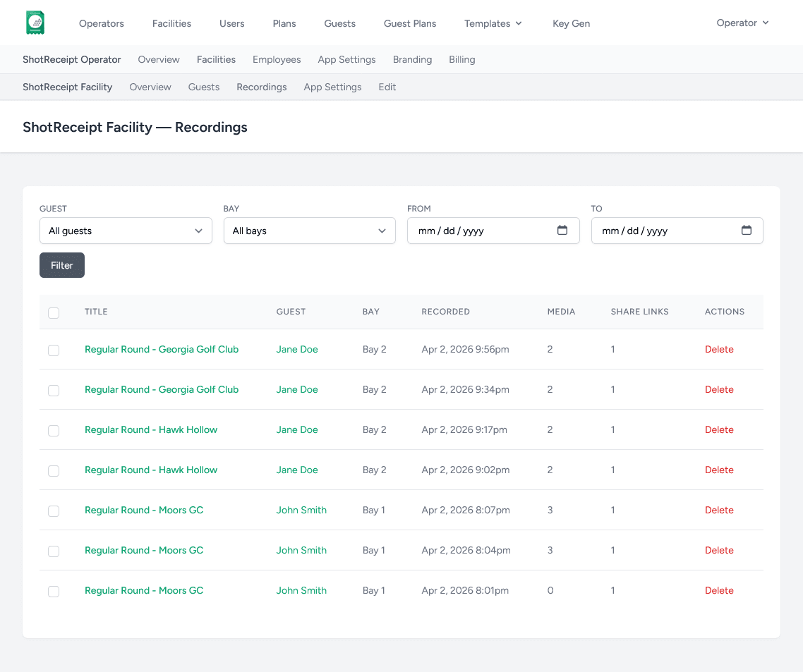The width and height of the screenshot is (803, 672).
Task: Open the calendar picker for the FROM date
Action: (562, 231)
